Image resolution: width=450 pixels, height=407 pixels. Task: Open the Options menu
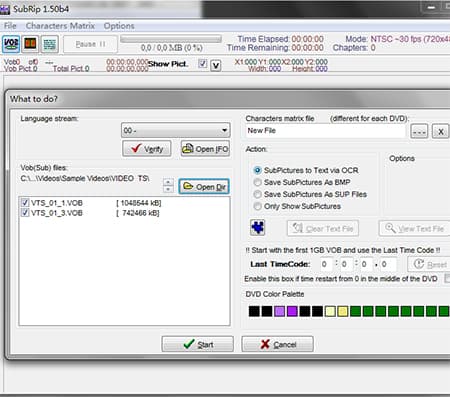tap(119, 26)
